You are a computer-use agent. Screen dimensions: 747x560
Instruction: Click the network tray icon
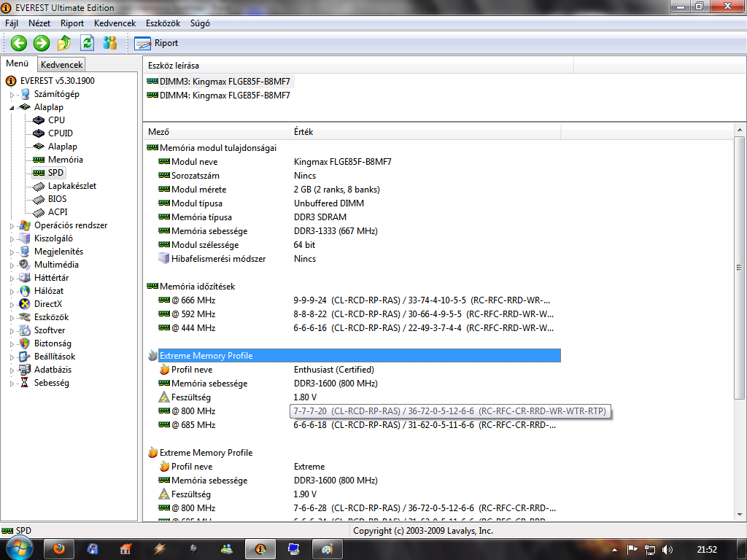tap(650, 550)
